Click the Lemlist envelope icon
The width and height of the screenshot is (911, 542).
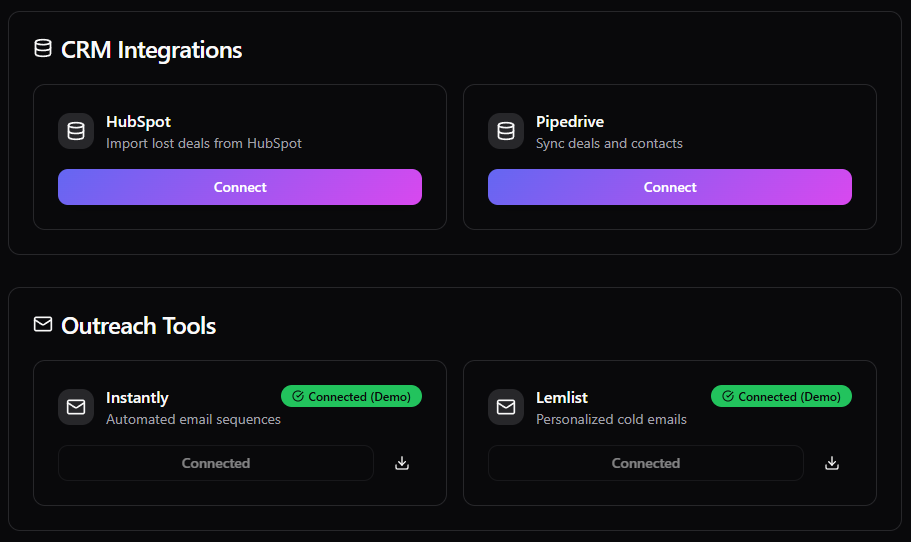coord(506,408)
